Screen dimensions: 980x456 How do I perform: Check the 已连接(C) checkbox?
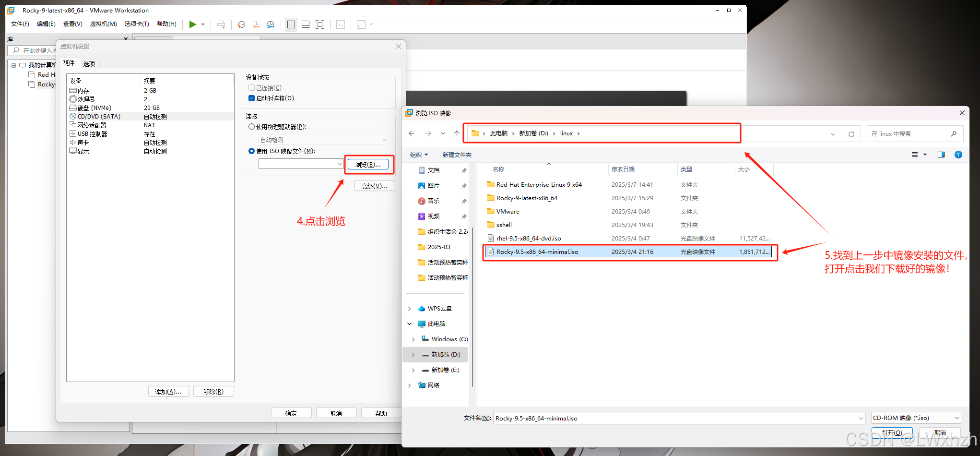252,88
